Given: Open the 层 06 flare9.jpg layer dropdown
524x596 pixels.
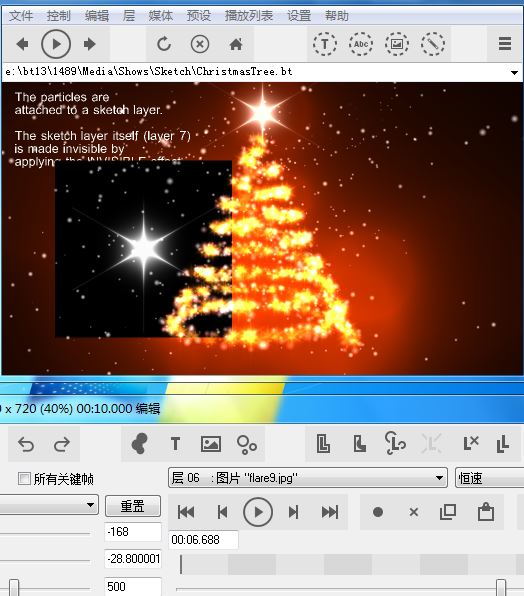Looking at the screenshot, I should tap(307, 478).
